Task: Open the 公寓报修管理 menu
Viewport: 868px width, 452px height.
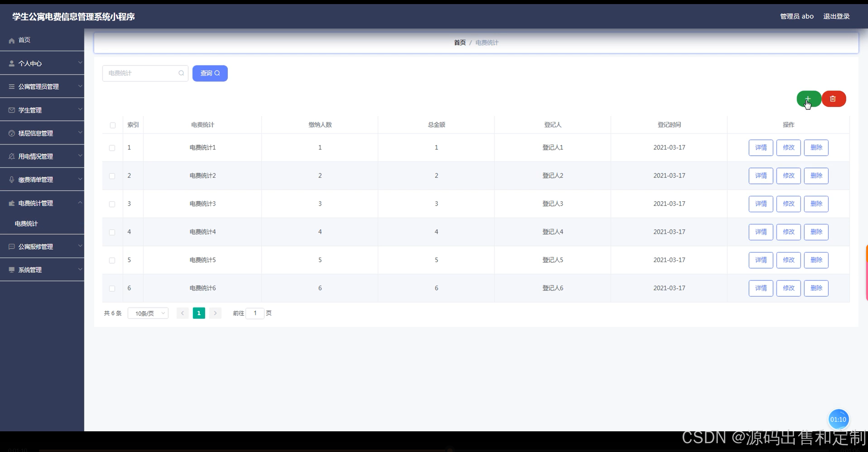Action: click(x=42, y=247)
